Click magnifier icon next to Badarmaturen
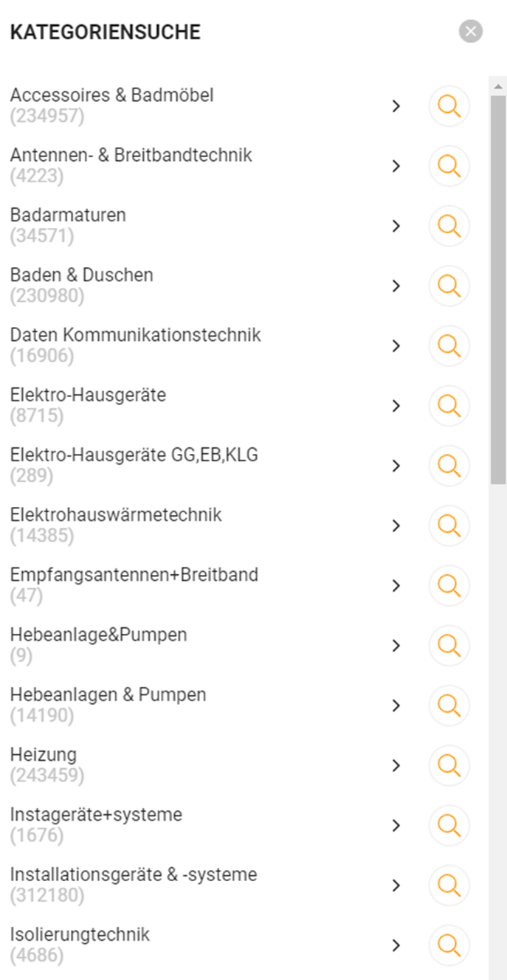The height and width of the screenshot is (980, 507). (x=449, y=226)
